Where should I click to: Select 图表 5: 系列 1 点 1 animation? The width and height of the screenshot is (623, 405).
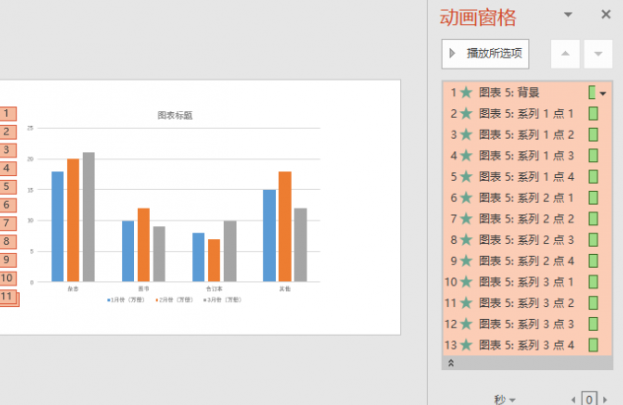coord(527,114)
